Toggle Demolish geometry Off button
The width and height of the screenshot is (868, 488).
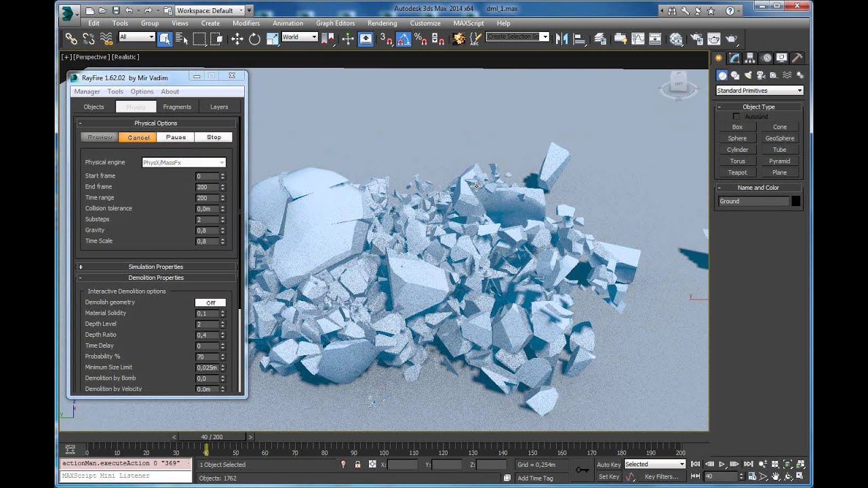pos(210,302)
